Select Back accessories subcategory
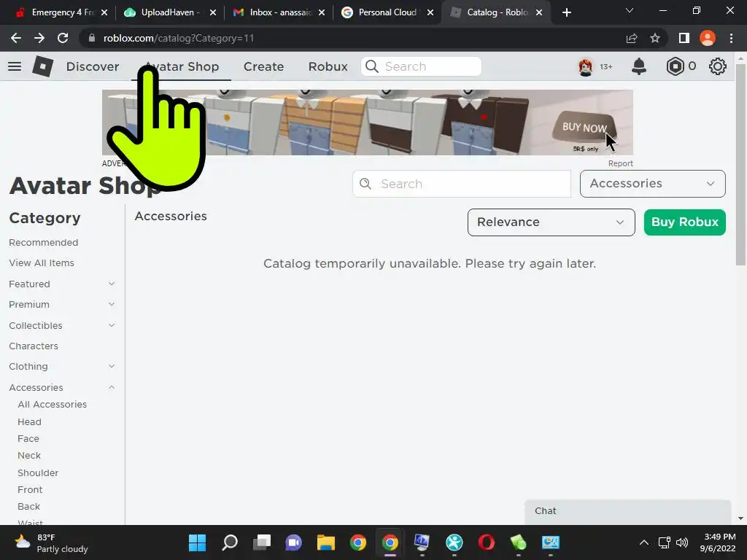Screen dimensions: 747x560 (28, 507)
